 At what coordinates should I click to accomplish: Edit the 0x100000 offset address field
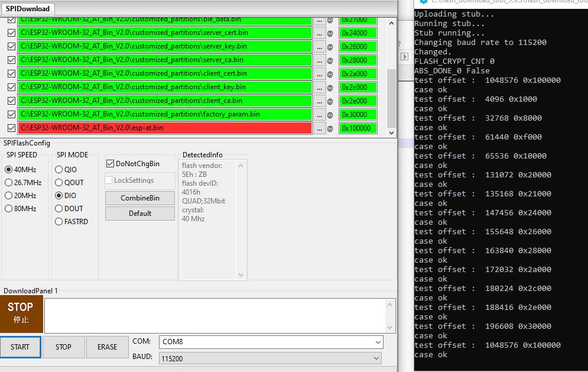click(358, 128)
